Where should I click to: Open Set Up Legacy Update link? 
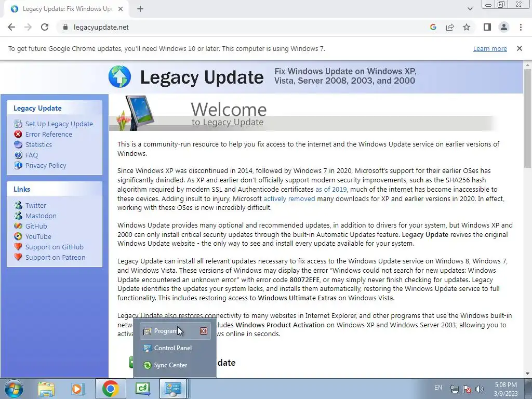[59, 124]
